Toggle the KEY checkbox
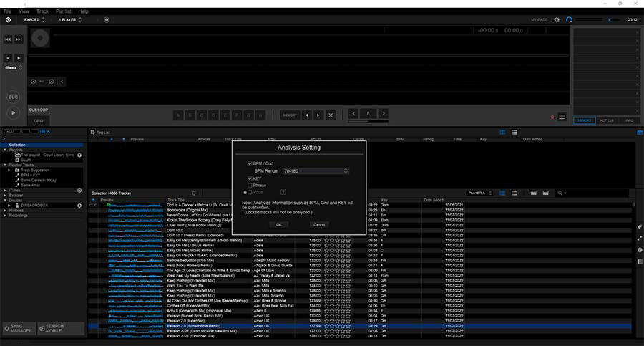 click(x=250, y=178)
